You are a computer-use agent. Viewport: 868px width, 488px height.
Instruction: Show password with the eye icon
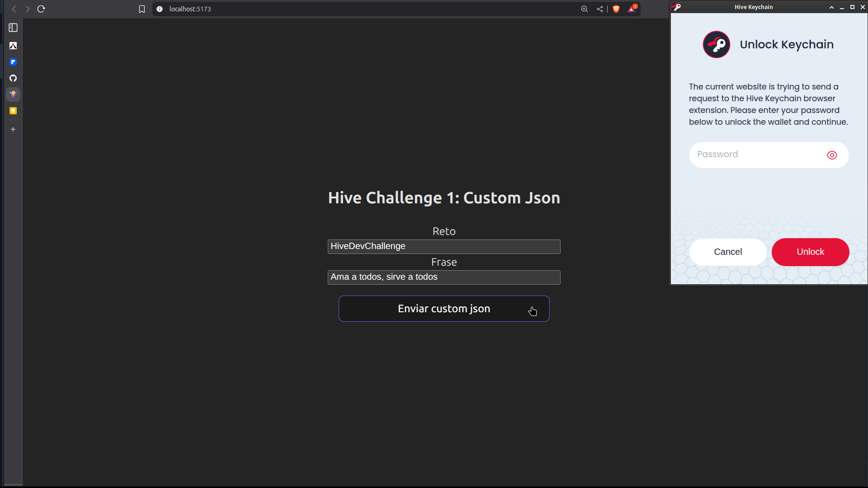point(832,155)
